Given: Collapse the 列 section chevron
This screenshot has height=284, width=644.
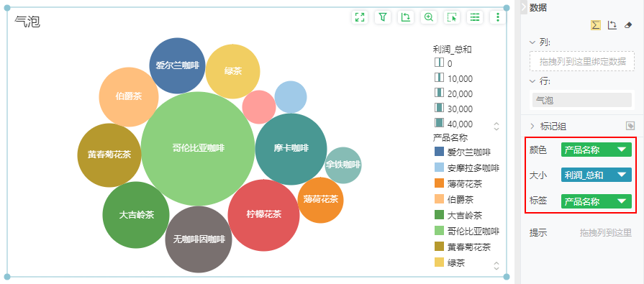Looking at the screenshot, I should pyautogui.click(x=532, y=42).
